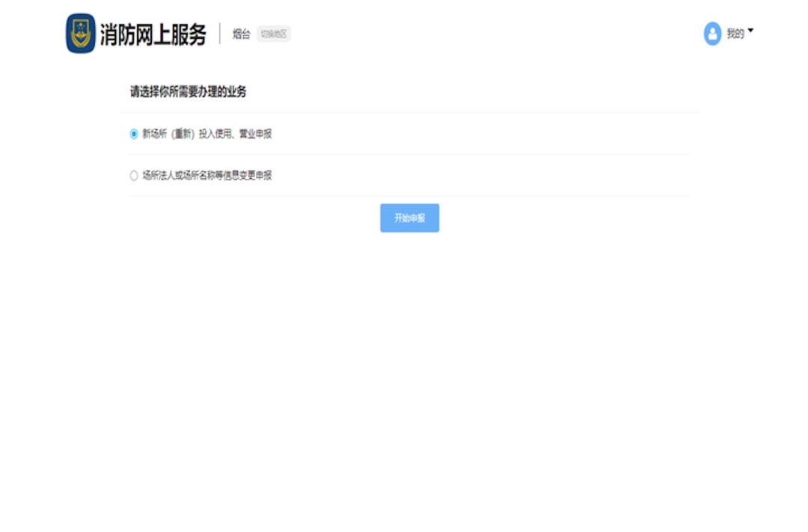Click the 烟台 city name

tap(241, 34)
